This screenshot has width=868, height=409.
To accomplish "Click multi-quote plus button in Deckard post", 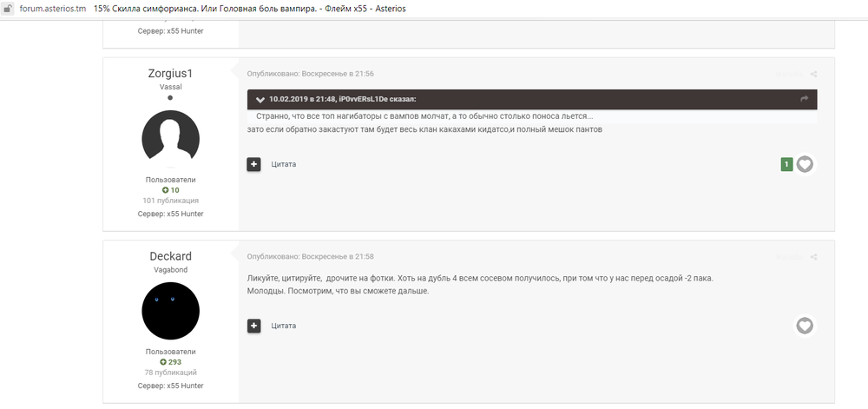I will point(253,326).
